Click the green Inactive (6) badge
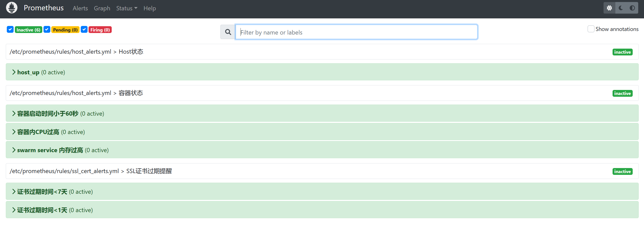The height and width of the screenshot is (227, 644). pos(28,30)
